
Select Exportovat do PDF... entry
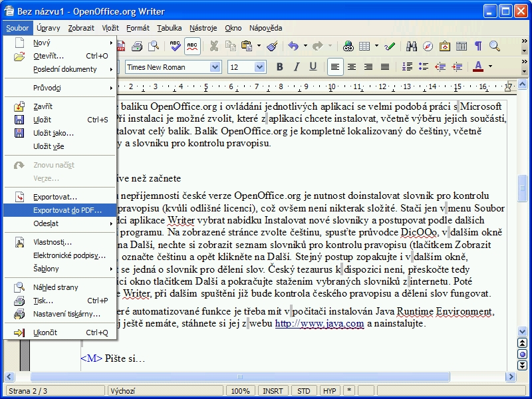(x=60, y=210)
